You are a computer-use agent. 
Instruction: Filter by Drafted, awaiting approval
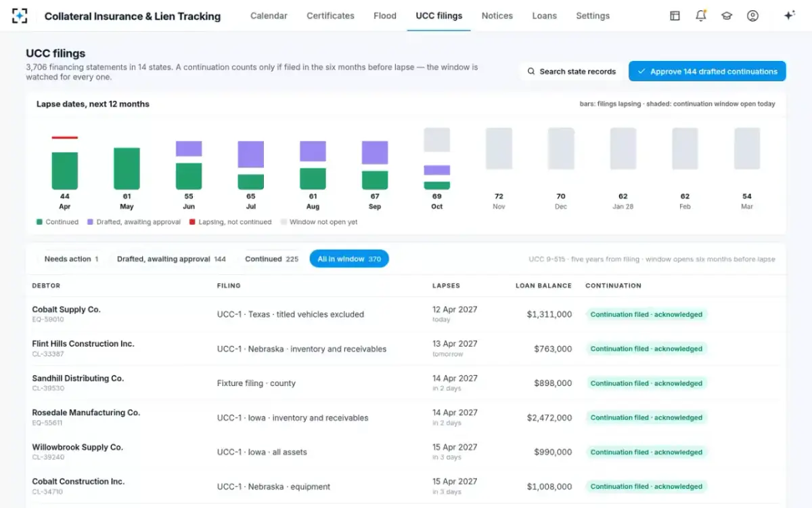coord(171,259)
